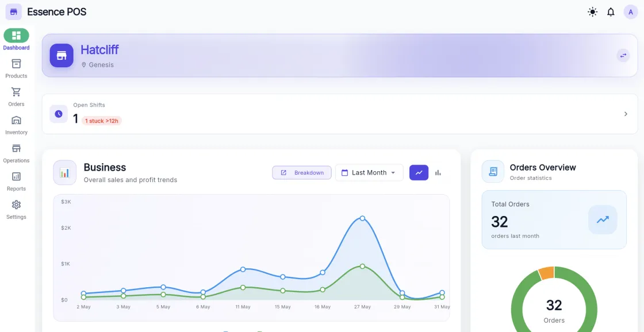This screenshot has height=332, width=644.
Task: Click 'Overall sales and profit trends' subtitle
Action: [130, 180]
